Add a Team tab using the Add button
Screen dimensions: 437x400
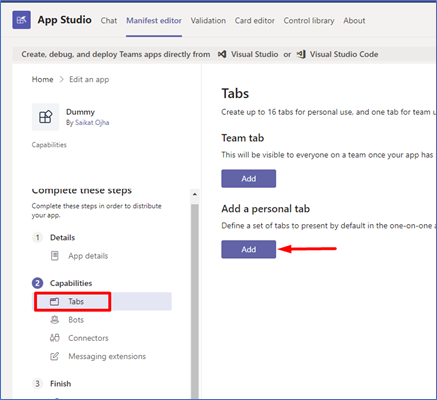249,179
